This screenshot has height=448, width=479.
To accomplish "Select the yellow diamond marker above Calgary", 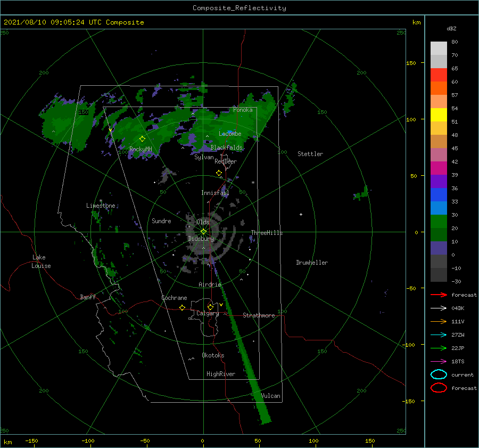I will pos(210,307).
